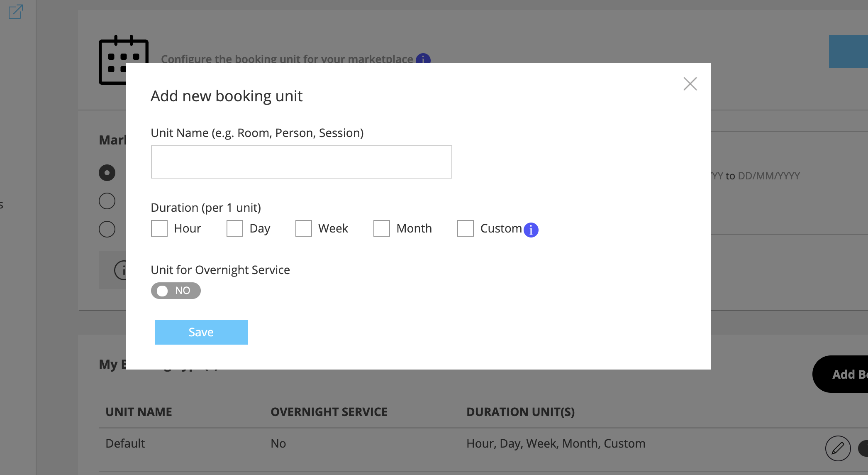The height and width of the screenshot is (475, 868).
Task: Click the blue button in page header
Action: coord(848,51)
